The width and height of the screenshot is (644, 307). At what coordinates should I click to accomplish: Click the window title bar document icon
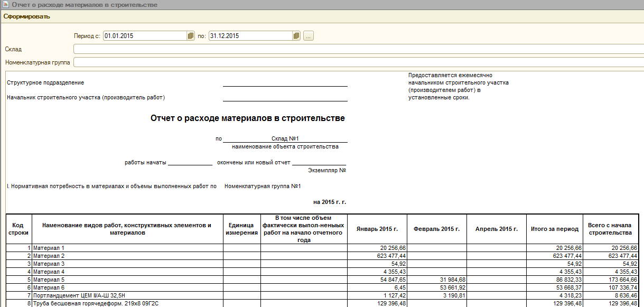[6, 4]
